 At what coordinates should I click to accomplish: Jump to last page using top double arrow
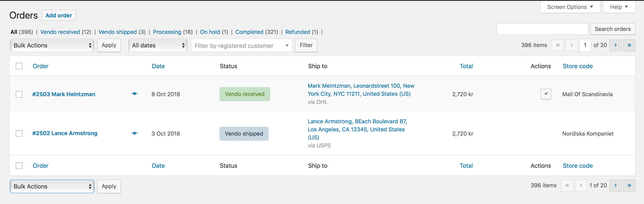click(x=629, y=45)
